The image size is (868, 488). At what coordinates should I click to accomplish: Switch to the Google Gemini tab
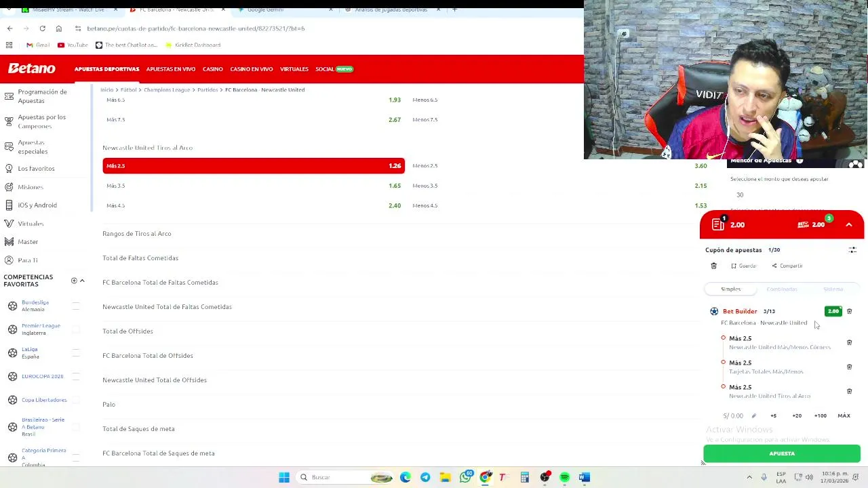[285, 9]
